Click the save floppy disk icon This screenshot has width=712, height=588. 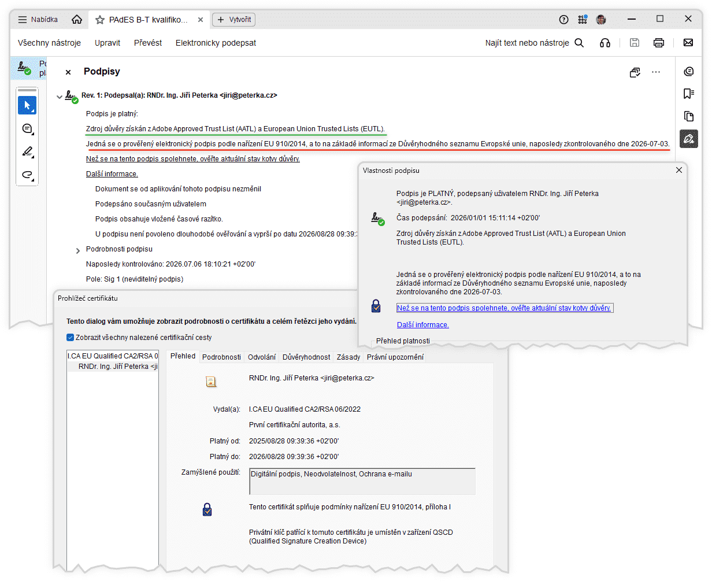coord(635,43)
